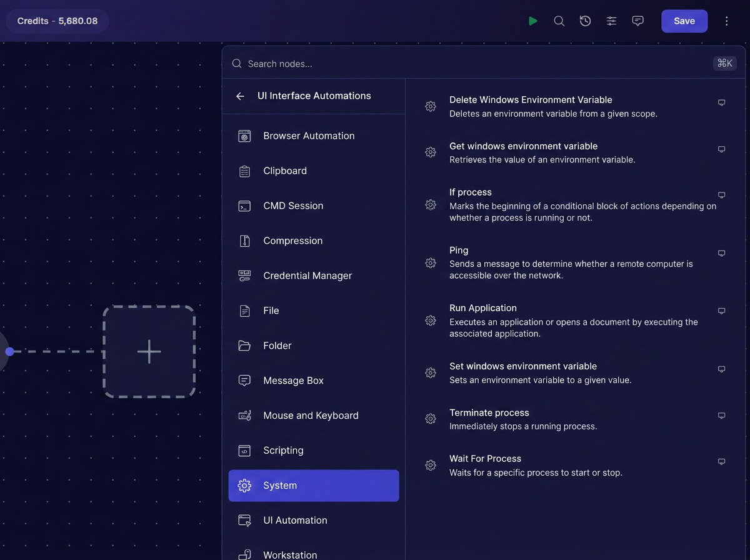750x560 pixels.
Task: Open the File category
Action: 314,311
